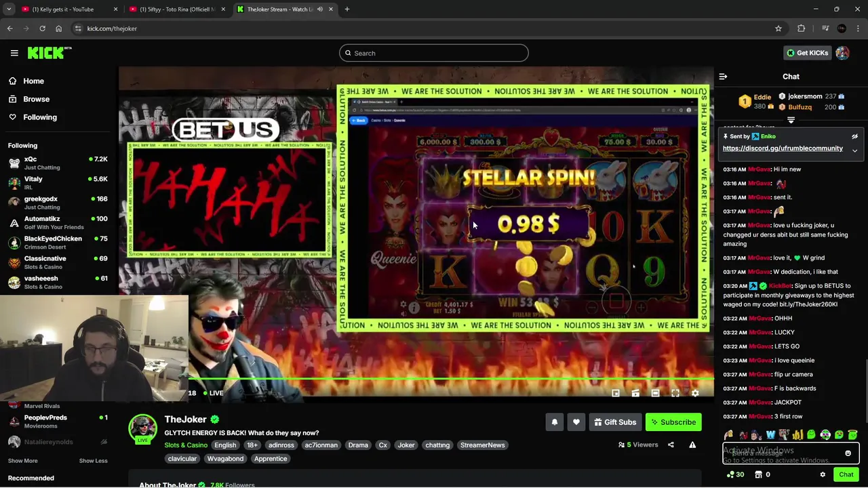Open tab search dropdown arrow
Screen dimensions: 868x488
(x=8, y=9)
